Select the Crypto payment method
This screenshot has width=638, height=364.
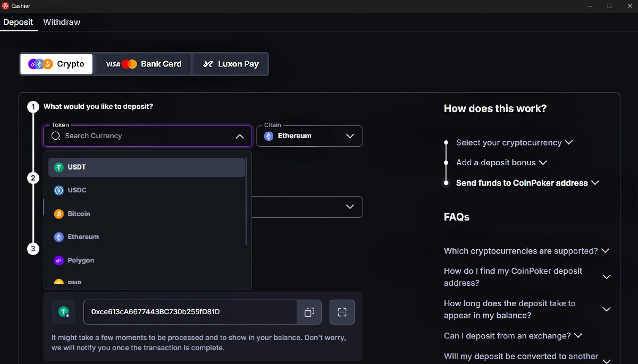[x=56, y=64]
